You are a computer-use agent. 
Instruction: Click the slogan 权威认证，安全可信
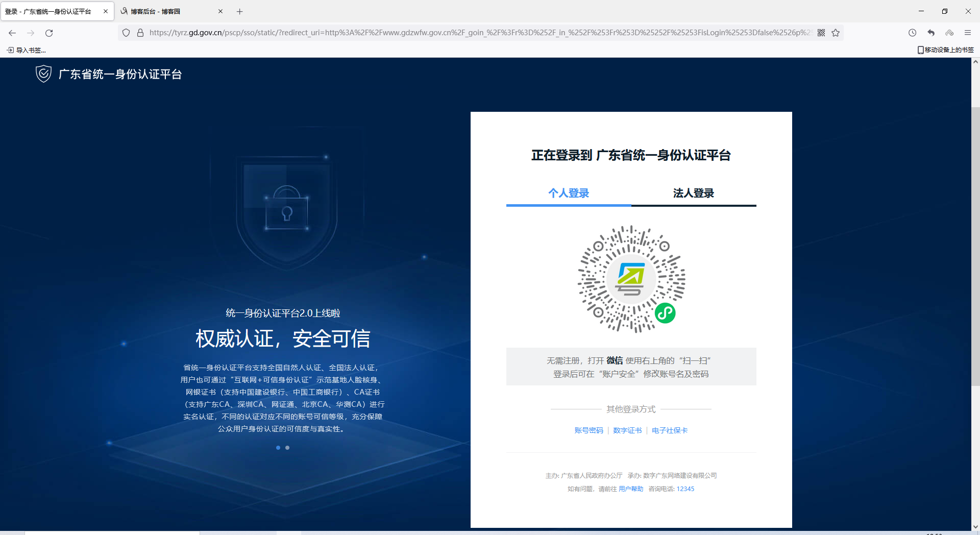click(x=283, y=338)
